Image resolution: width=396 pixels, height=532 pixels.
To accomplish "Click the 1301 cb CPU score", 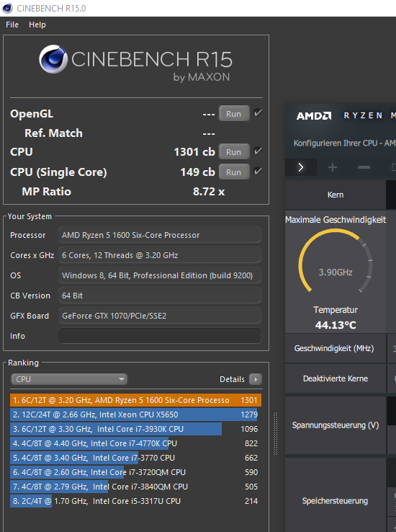I will coord(194,151).
